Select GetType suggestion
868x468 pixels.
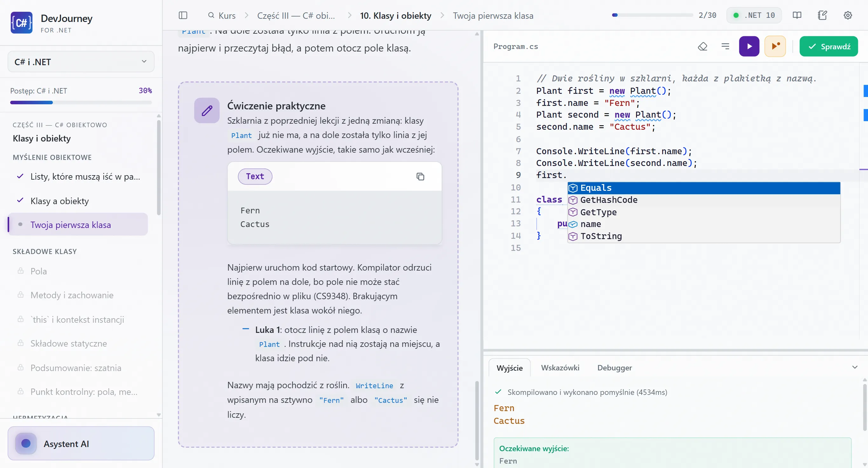coord(704,212)
